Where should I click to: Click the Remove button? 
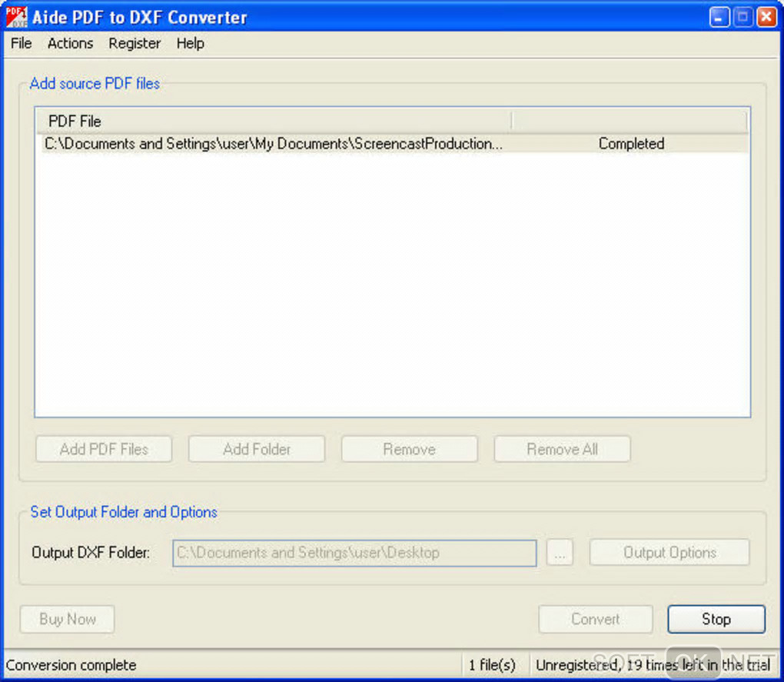tap(410, 449)
